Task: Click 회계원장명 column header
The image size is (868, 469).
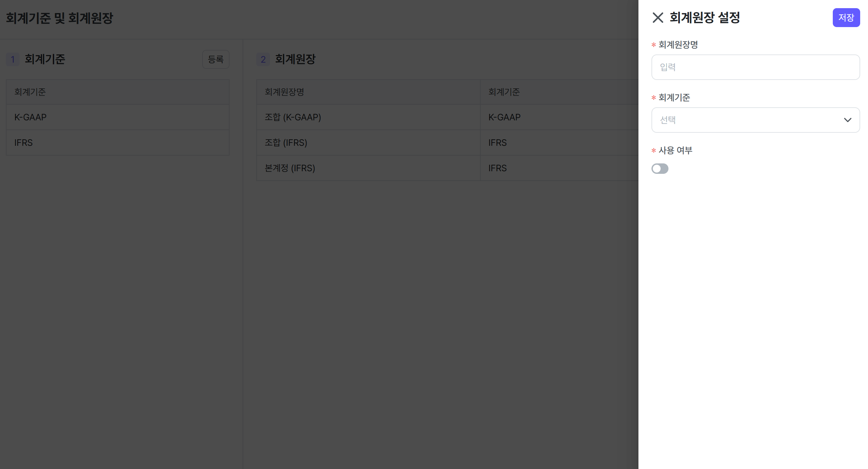Action: 368,92
